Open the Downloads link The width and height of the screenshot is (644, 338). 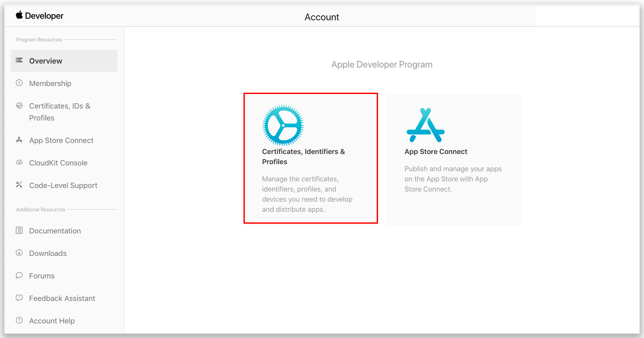click(x=48, y=253)
